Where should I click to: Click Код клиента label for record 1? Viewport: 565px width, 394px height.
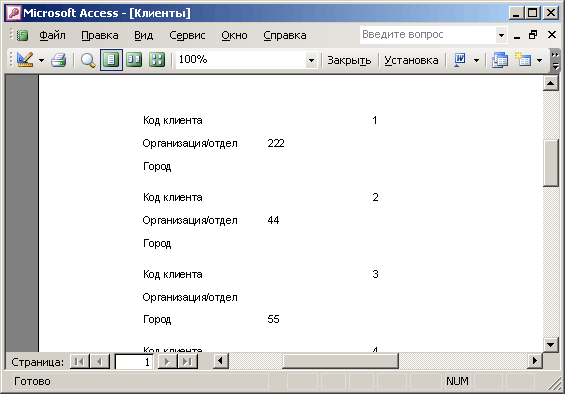(173, 120)
